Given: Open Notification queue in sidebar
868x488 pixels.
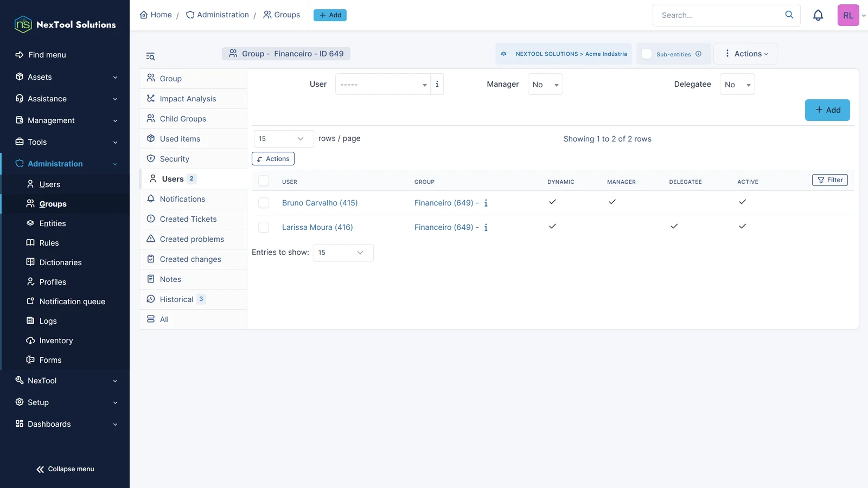Looking at the screenshot, I should (72, 301).
